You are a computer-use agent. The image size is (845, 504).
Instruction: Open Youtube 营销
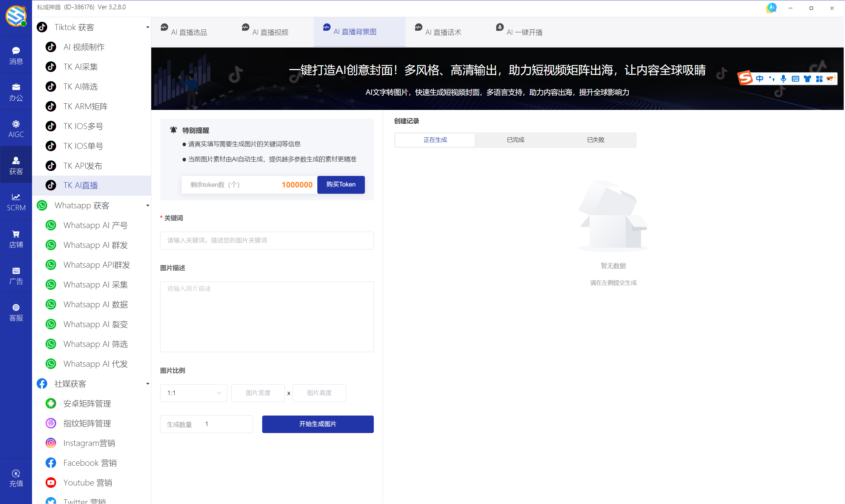point(87,482)
